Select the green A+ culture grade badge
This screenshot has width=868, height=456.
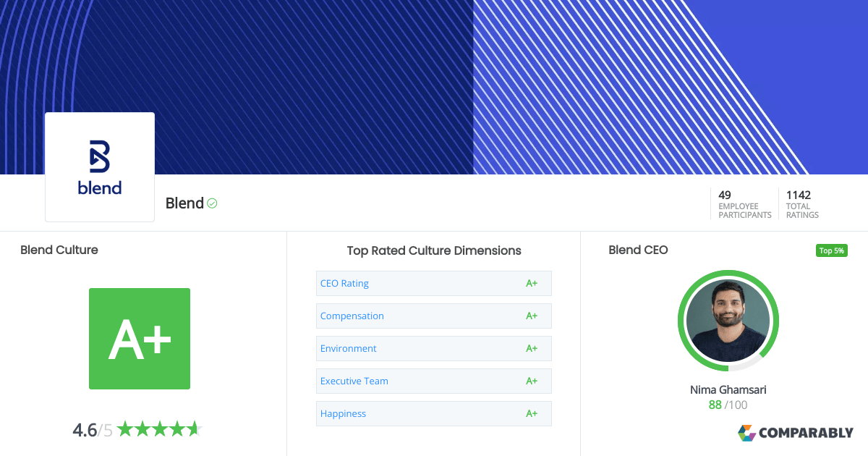(139, 339)
